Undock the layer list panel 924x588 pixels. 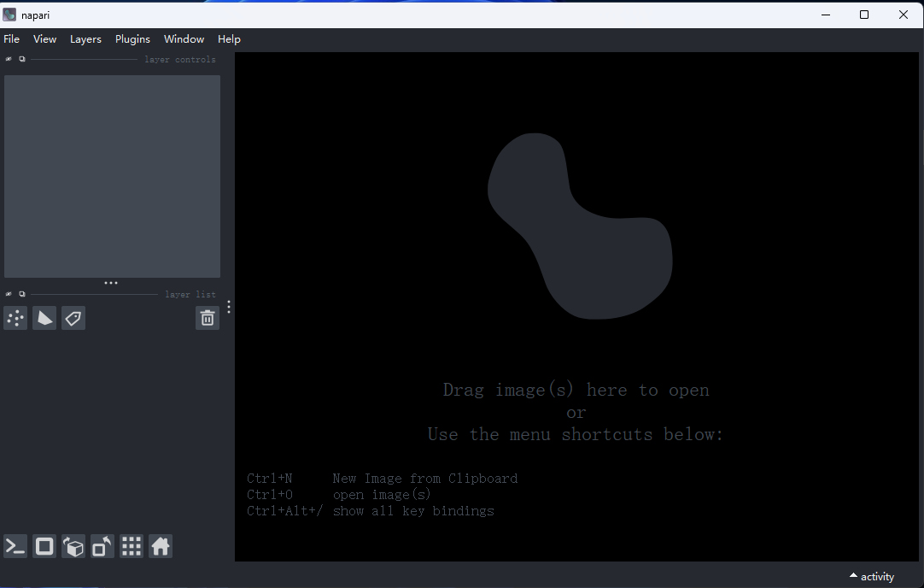coord(22,294)
